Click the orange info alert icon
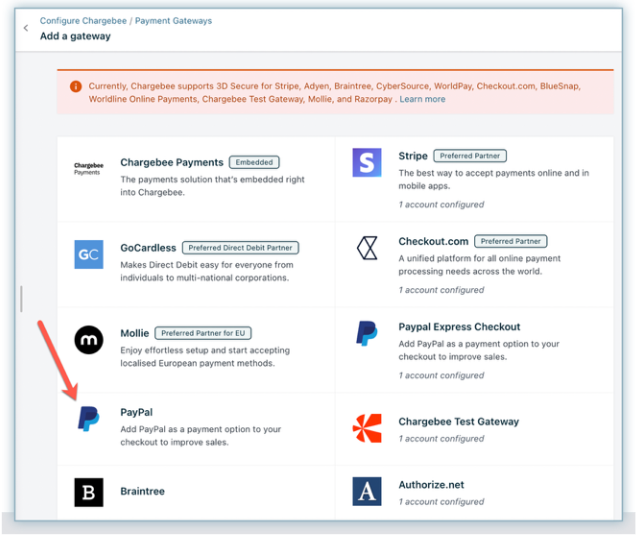 (x=76, y=87)
